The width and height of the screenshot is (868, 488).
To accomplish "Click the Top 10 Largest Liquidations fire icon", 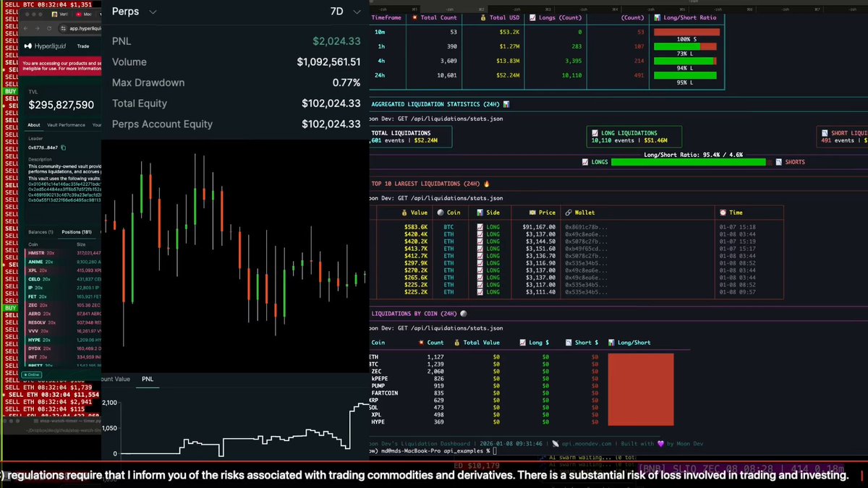I will tap(487, 184).
